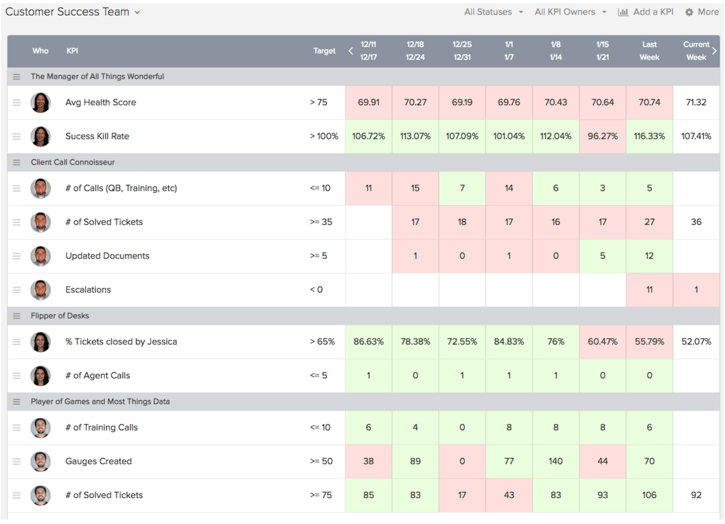Select the 92 current week solved tickets cell

pos(696,495)
